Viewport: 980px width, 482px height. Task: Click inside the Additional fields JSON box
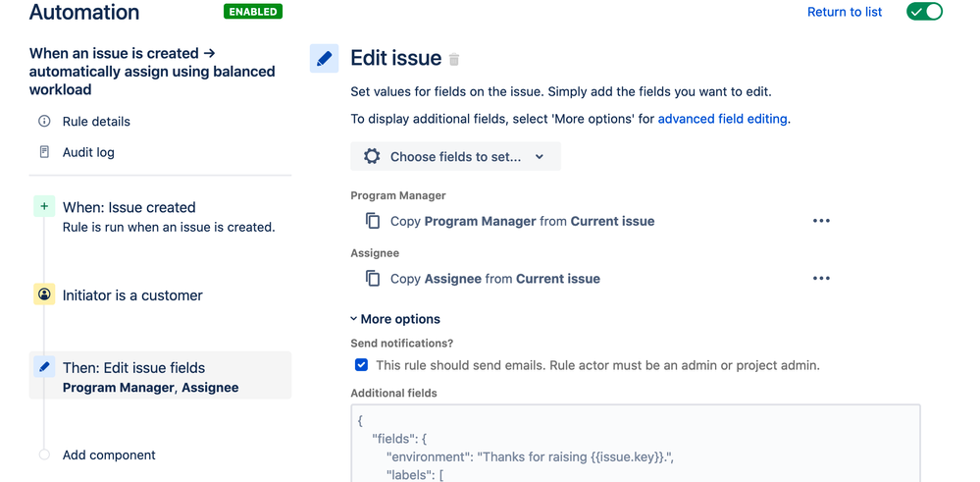click(x=636, y=442)
